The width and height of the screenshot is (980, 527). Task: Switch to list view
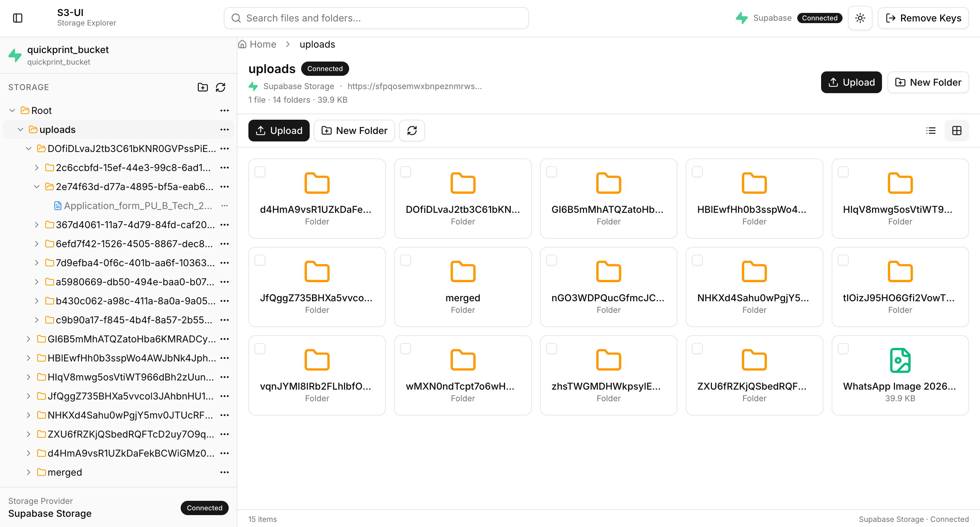pyautogui.click(x=931, y=131)
